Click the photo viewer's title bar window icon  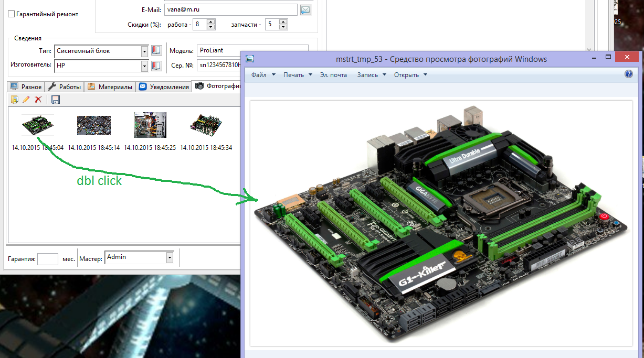[x=250, y=59]
